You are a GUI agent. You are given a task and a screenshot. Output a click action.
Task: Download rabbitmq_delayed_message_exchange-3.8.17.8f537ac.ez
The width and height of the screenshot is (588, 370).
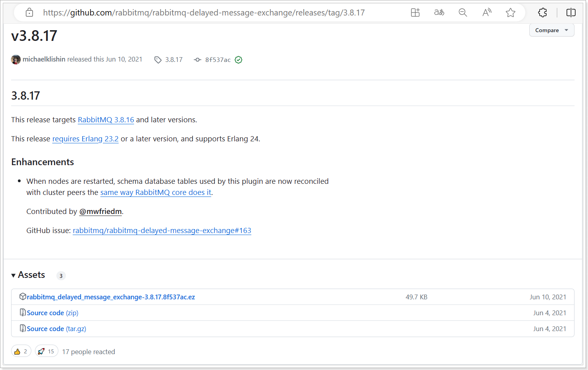(111, 297)
